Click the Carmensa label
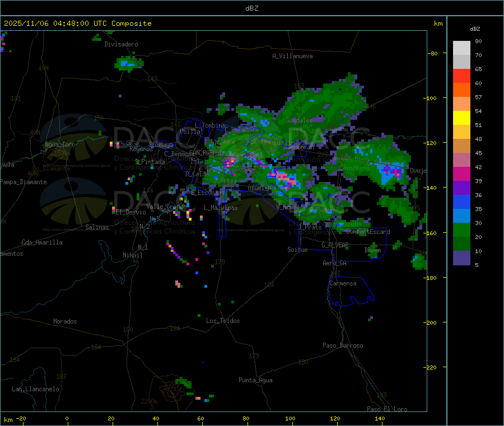This screenshot has width=504, height=426. (343, 283)
